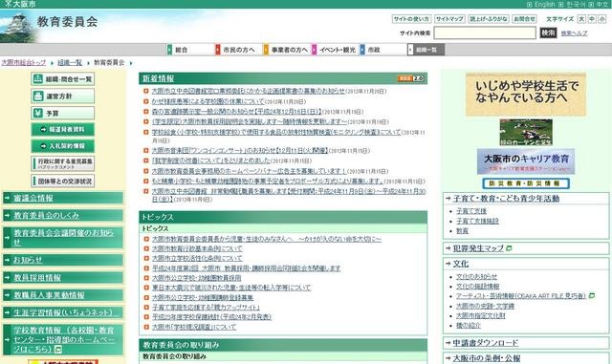Image resolution: width=612 pixels, height=364 pixels.
Task: Open the 大阪市立学校活性化条例について topic link
Action: (197, 258)
